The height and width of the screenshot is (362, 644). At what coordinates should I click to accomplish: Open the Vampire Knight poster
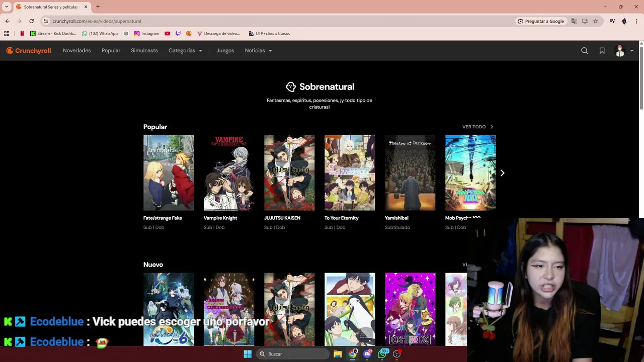coord(229,172)
